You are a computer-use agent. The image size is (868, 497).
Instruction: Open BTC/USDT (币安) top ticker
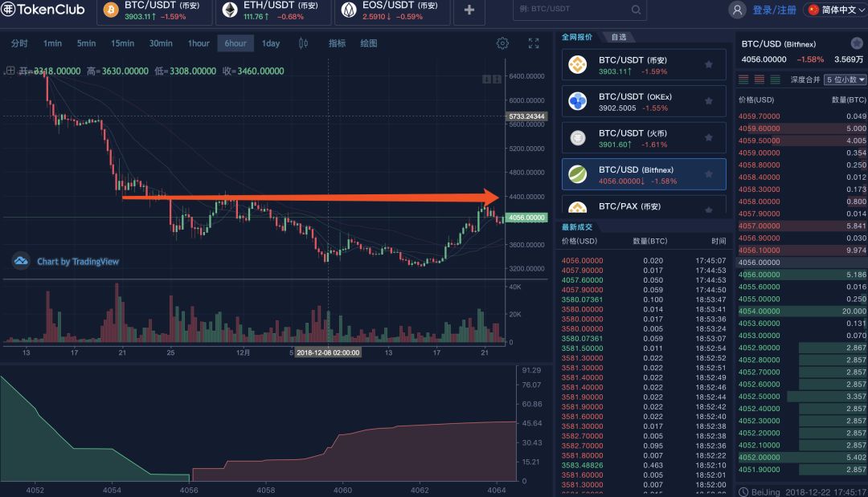point(154,11)
